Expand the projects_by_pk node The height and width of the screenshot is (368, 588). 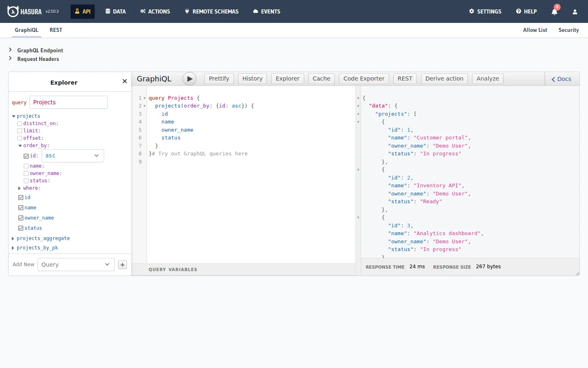click(13, 248)
